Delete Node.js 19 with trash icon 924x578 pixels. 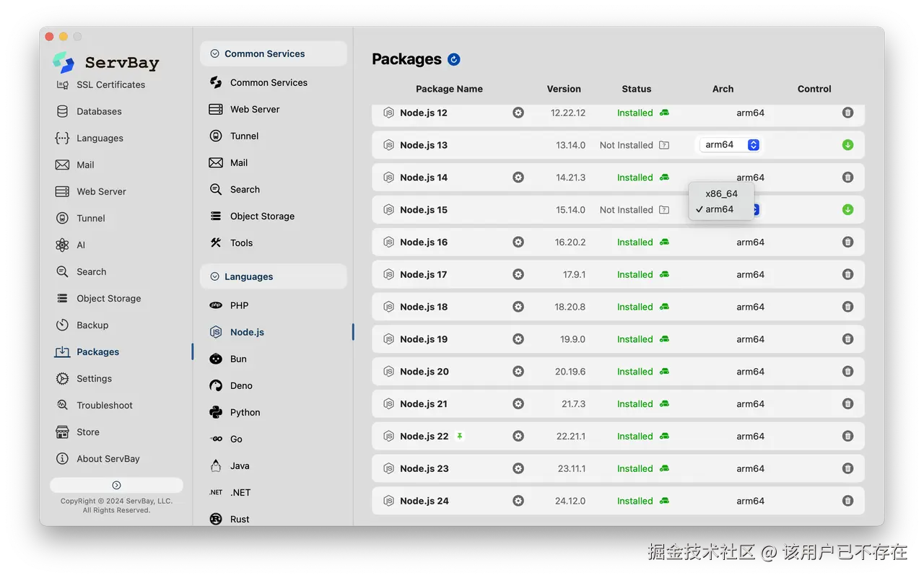point(848,339)
